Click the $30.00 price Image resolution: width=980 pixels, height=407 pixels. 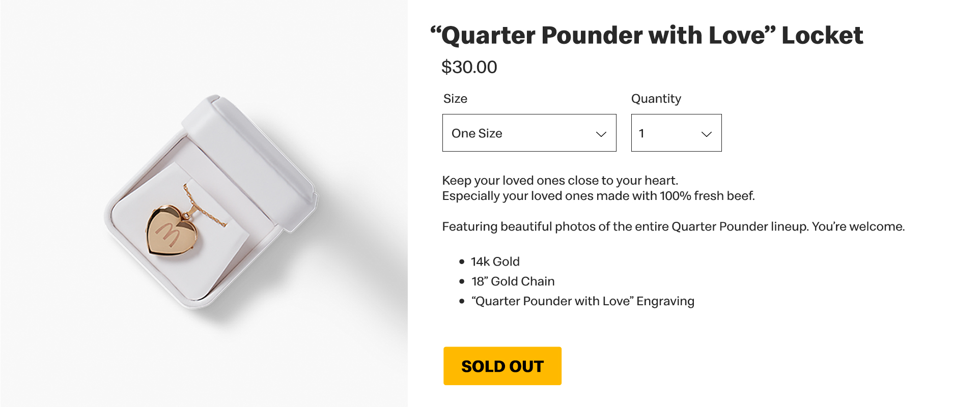(x=469, y=67)
